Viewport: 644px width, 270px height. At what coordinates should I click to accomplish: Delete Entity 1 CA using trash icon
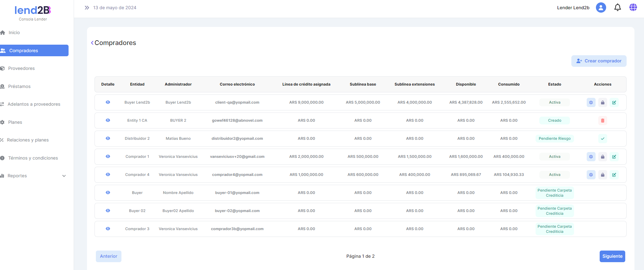602,121
